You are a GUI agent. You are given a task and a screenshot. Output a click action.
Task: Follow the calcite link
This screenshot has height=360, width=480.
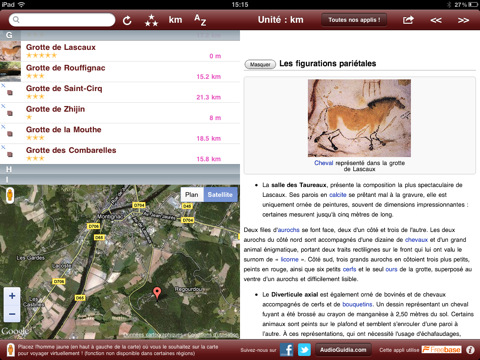pyautogui.click(x=338, y=195)
